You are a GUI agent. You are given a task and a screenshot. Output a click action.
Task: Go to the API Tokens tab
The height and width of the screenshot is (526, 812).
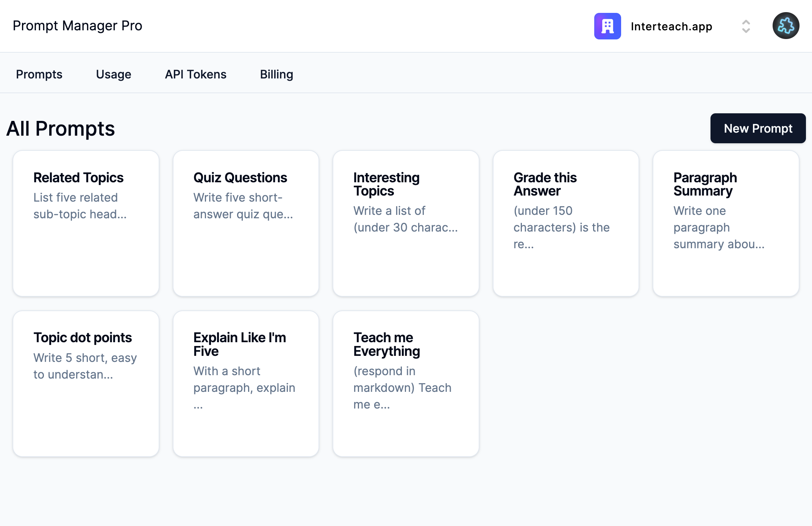pyautogui.click(x=195, y=74)
